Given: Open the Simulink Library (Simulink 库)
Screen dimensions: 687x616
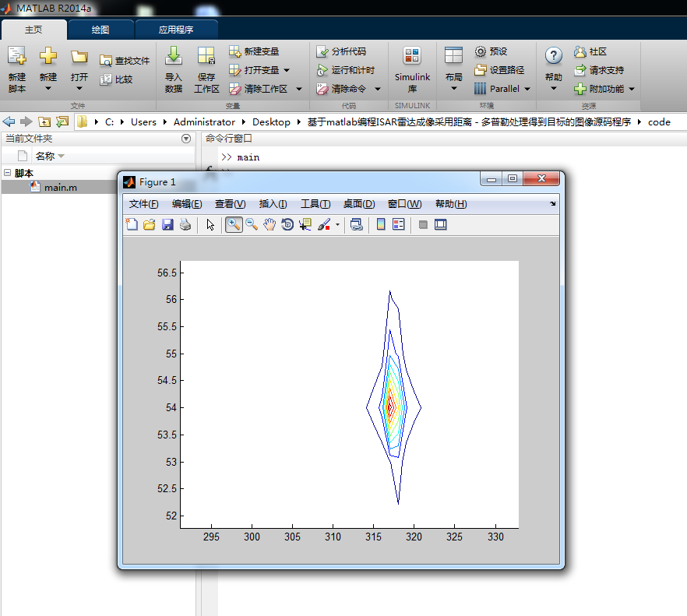Looking at the screenshot, I should point(412,70).
